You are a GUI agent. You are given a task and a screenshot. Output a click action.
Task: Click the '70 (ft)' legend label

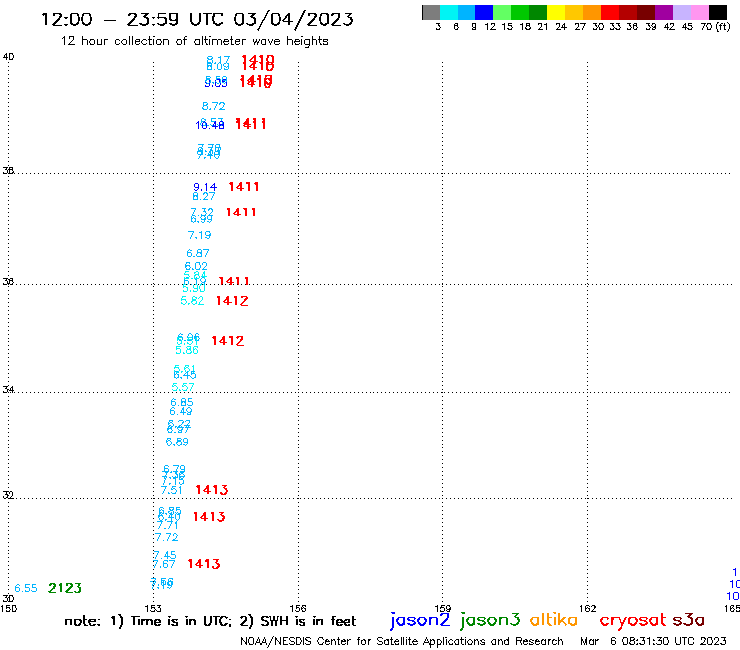(x=715, y=26)
